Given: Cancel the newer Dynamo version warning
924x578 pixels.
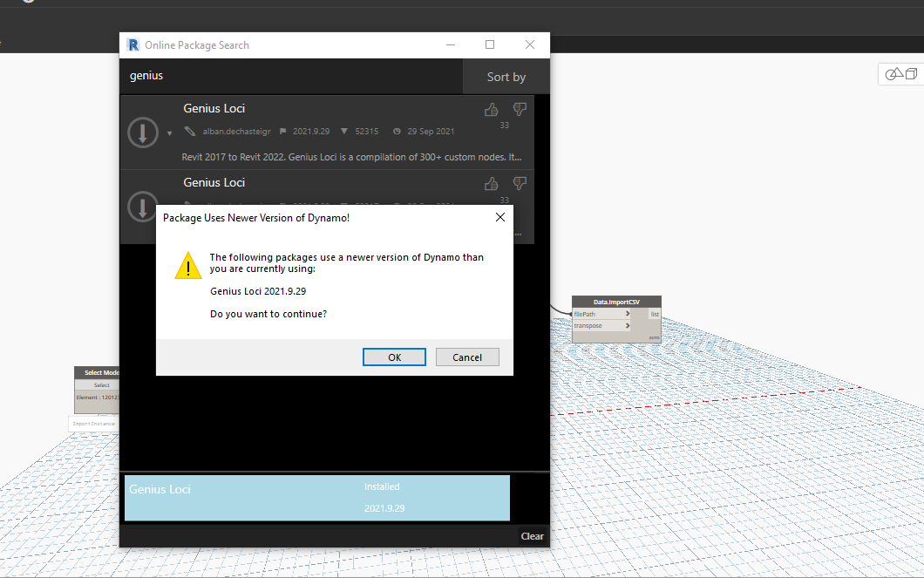Looking at the screenshot, I should coord(467,357).
